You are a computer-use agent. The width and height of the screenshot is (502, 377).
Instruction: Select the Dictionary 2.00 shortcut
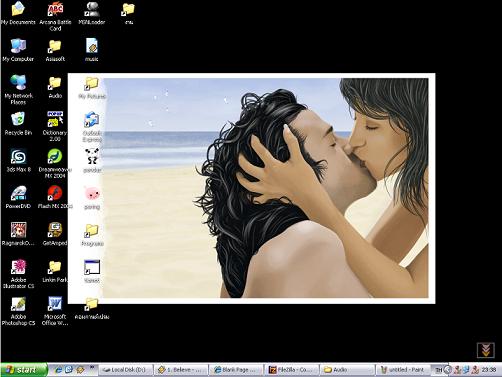click(55, 127)
